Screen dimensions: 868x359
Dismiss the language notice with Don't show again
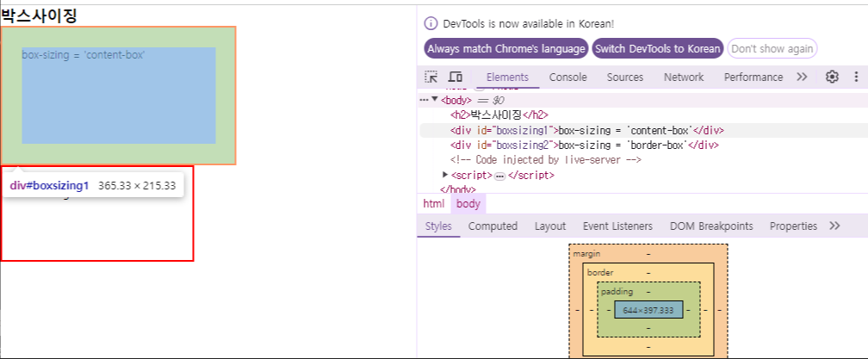click(772, 48)
